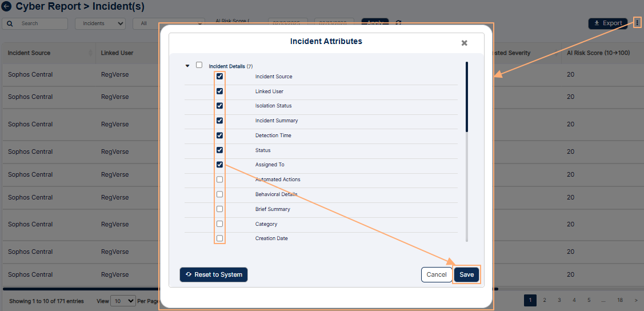The image size is (644, 311).
Task: Click the search magnifier icon
Action: 10,24
